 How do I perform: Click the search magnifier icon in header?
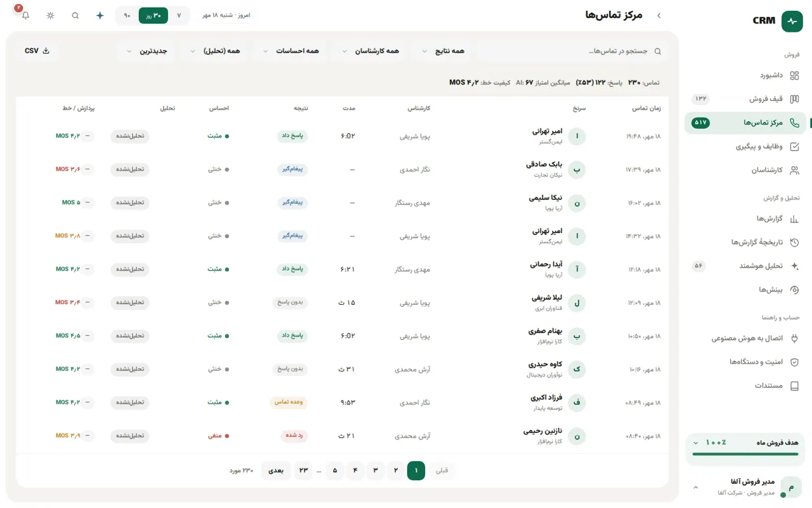(x=75, y=15)
